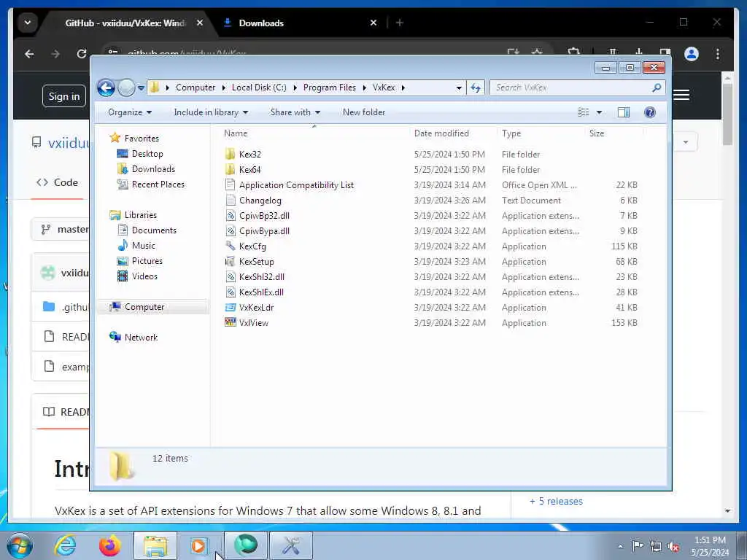Select Application Compatibility List file

[x=296, y=184]
